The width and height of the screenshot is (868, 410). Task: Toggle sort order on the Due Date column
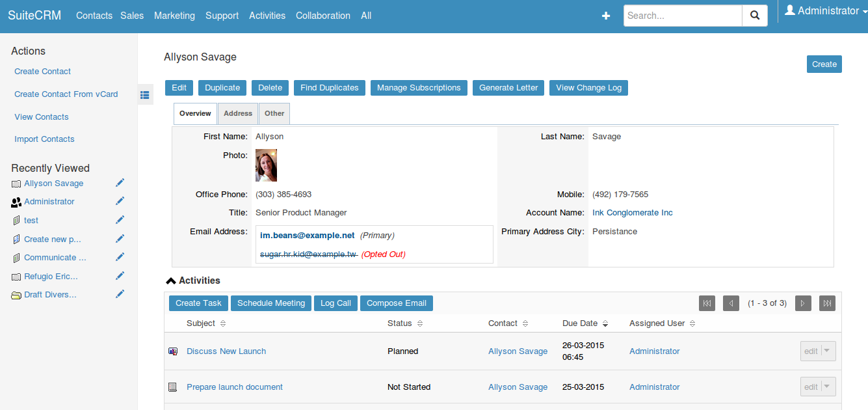tap(605, 323)
